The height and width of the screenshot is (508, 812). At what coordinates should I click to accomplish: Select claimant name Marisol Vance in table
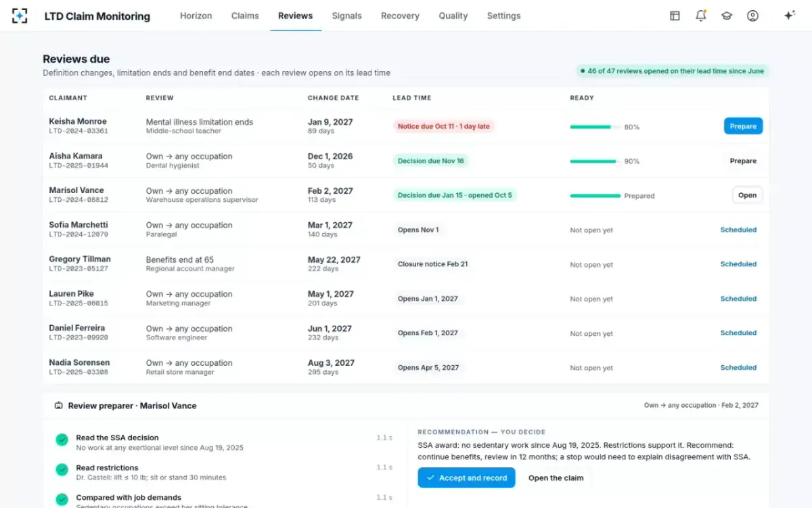(x=76, y=190)
